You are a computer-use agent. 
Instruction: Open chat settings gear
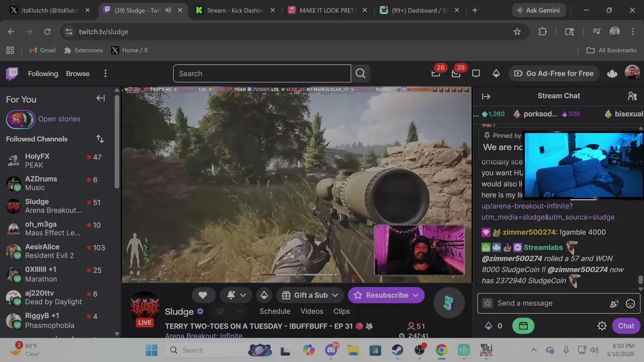pos(602,326)
